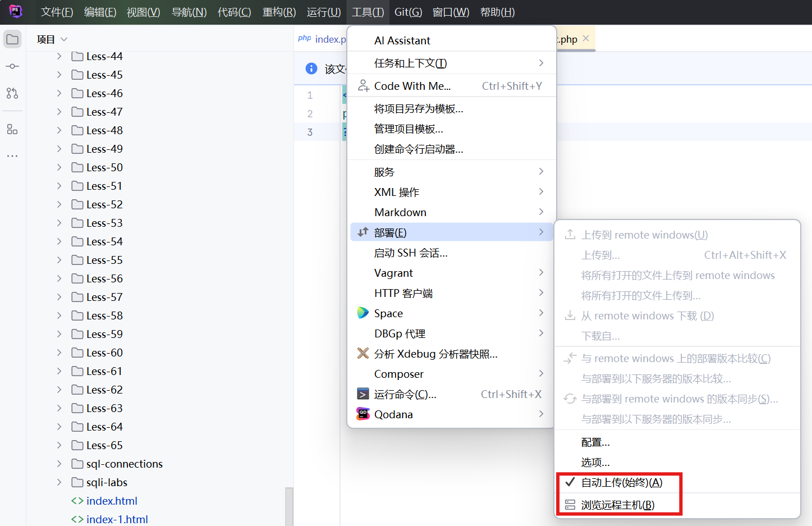
Task: Click 浏览远程主机(B) menu entry
Action: (x=617, y=505)
